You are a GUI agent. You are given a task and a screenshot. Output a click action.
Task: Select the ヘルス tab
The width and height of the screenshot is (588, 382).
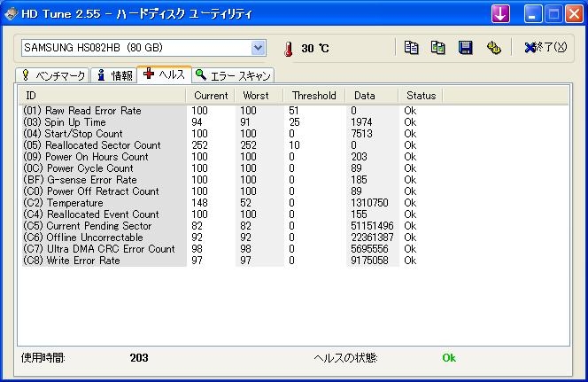click(x=164, y=74)
